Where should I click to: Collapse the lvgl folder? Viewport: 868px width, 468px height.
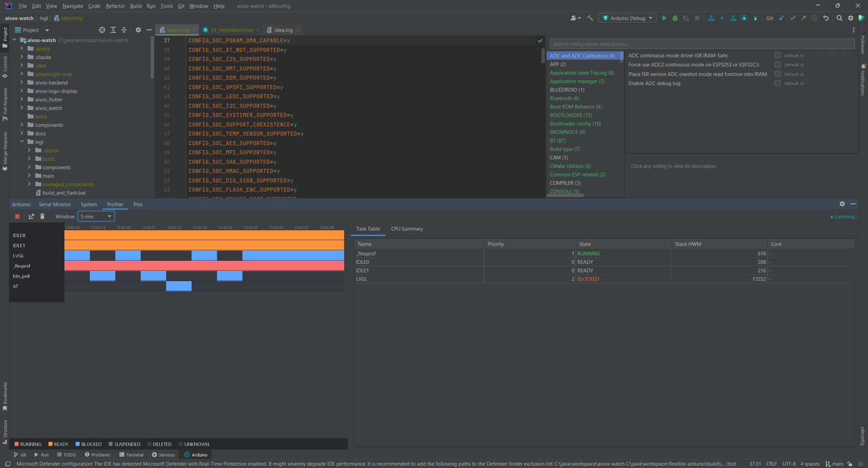tap(22, 142)
